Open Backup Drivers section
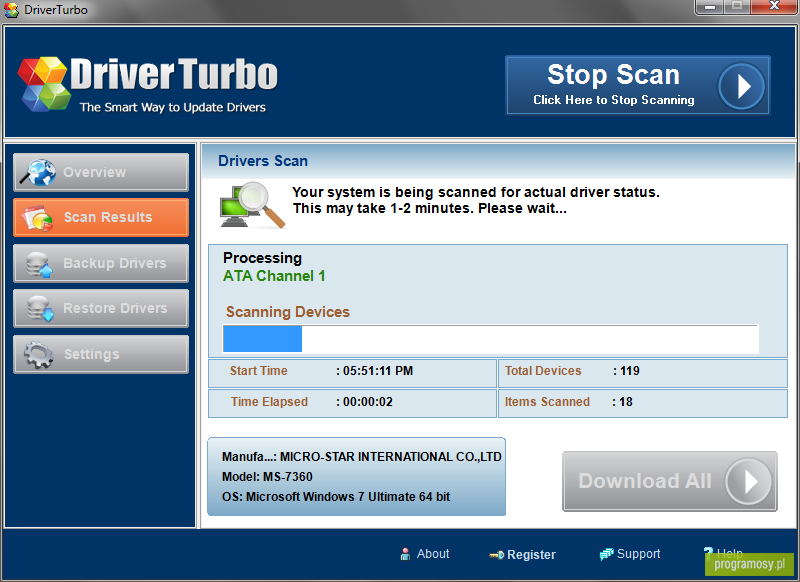 click(x=101, y=263)
